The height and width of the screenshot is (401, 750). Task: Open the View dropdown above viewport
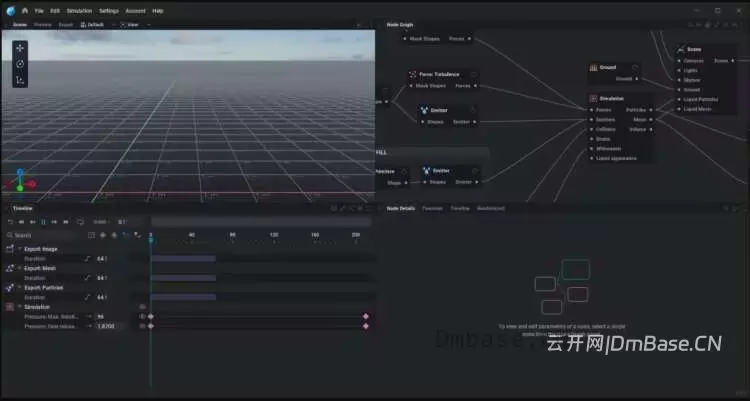click(135, 24)
